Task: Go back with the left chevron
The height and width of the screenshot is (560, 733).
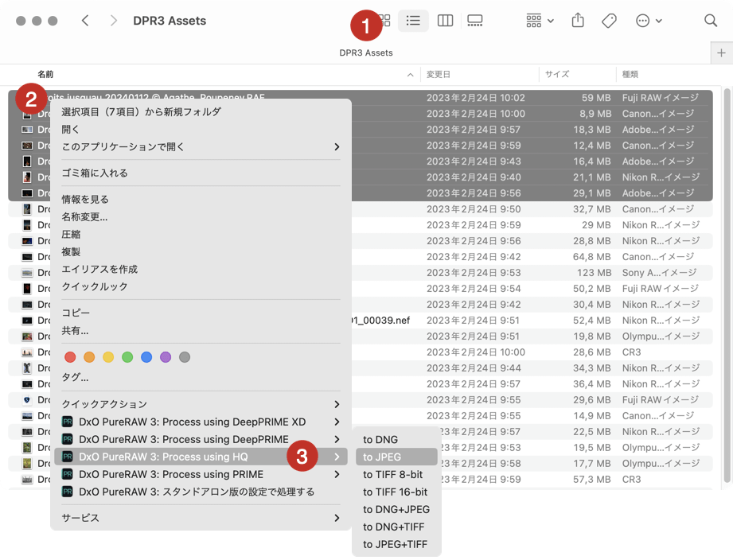Action: (x=85, y=21)
